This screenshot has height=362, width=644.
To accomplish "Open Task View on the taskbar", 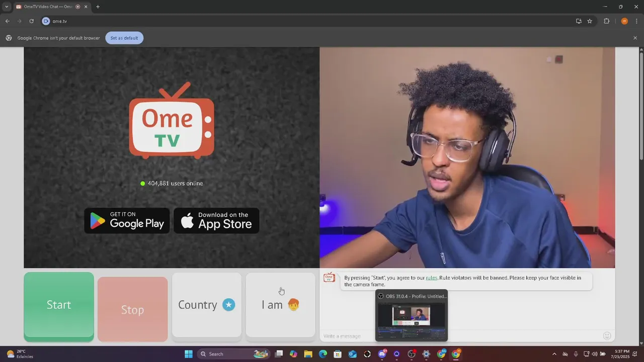I will pyautogui.click(x=279, y=354).
